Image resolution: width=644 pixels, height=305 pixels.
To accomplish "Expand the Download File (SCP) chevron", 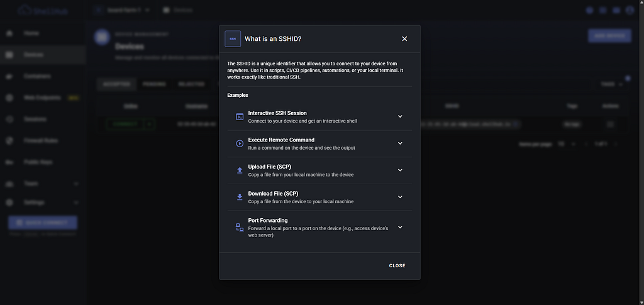I will tap(400, 197).
